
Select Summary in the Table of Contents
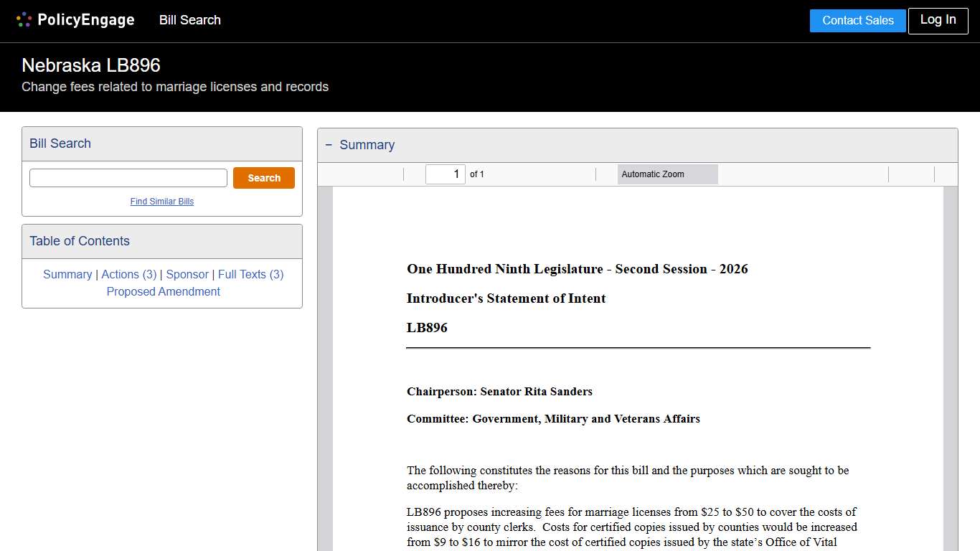tap(67, 274)
